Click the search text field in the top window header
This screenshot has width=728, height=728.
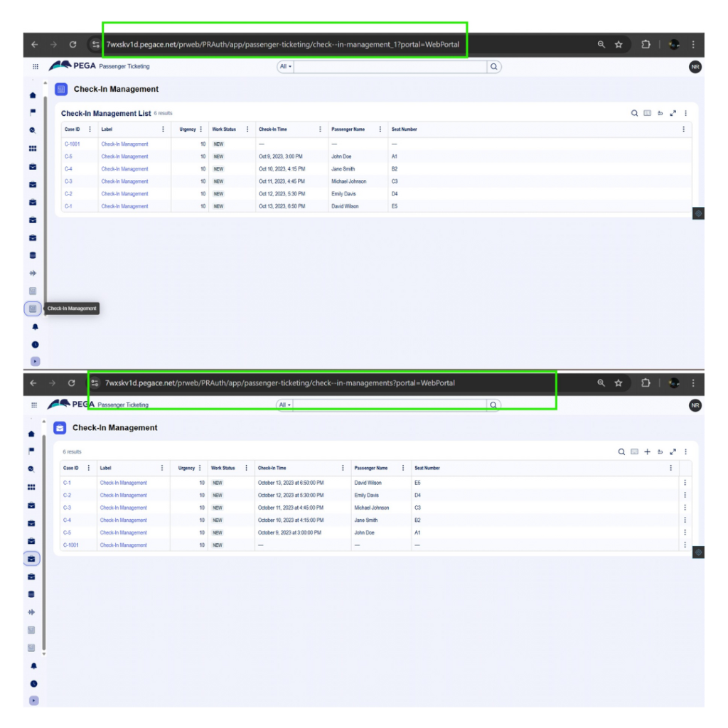(390, 67)
